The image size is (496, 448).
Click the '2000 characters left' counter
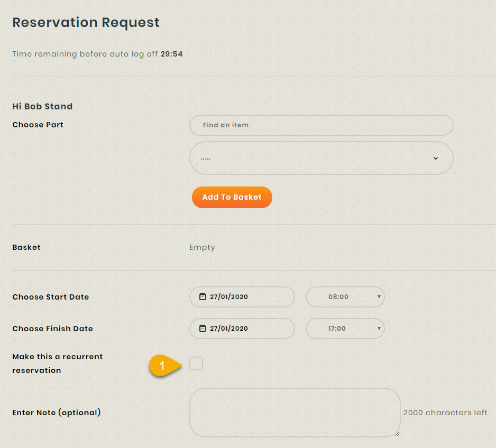tap(445, 413)
